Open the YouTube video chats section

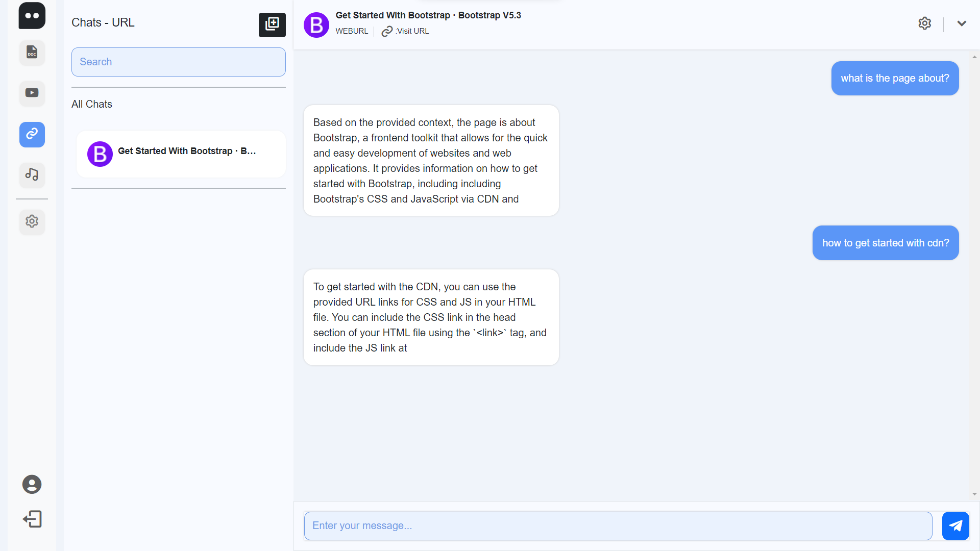pyautogui.click(x=32, y=93)
